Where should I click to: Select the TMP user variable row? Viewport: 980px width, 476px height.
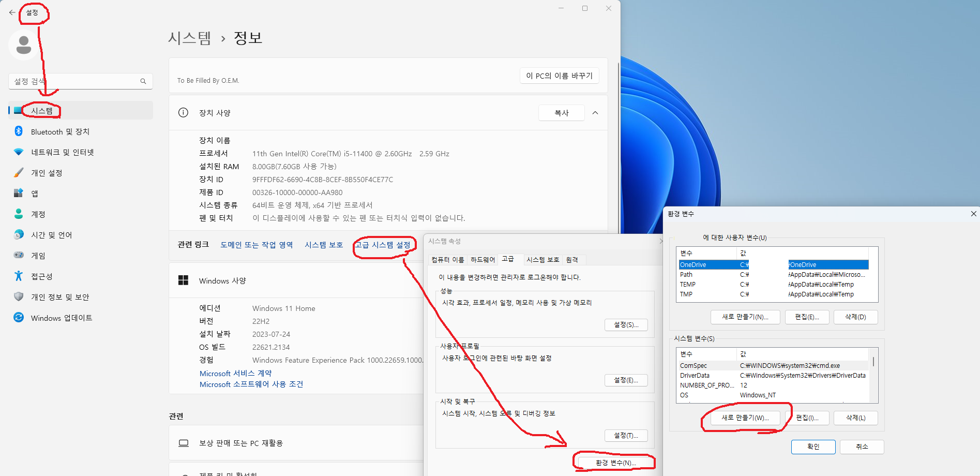[x=774, y=294]
